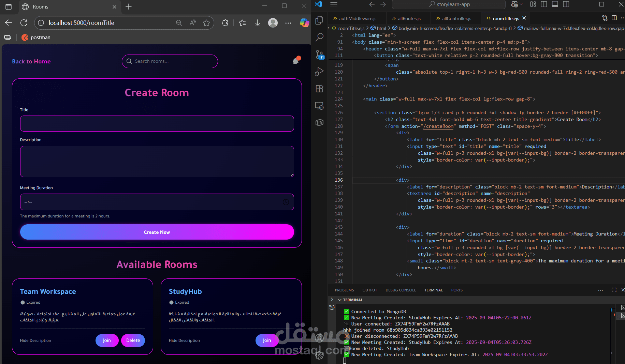Screen dimensions: 625x364
Task: Open Source Control with the 171 badge
Action: click(319, 55)
